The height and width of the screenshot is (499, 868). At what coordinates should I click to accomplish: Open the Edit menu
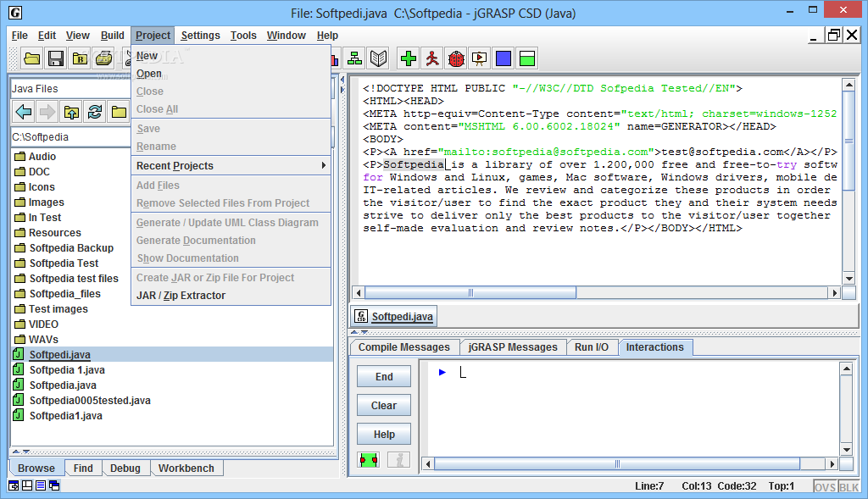[47, 36]
